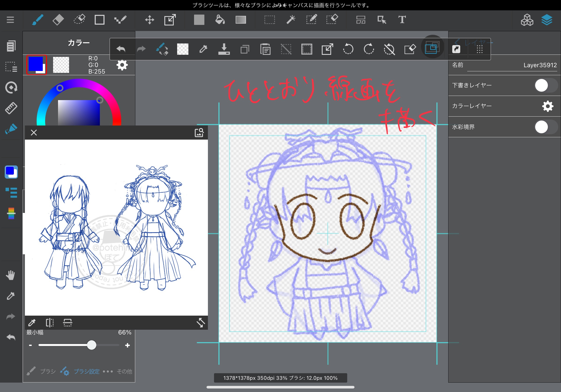The width and height of the screenshot is (561, 392).
Task: Open the hamburger main menu
Action: tap(10, 20)
